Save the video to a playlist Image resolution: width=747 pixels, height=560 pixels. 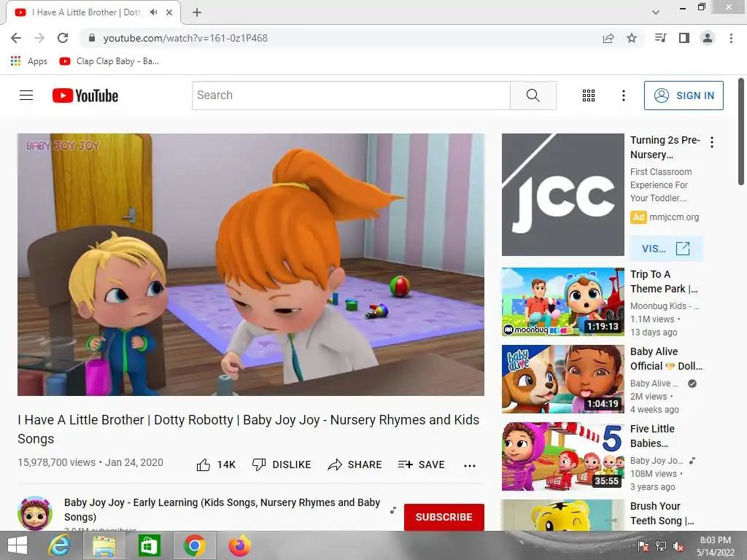pyautogui.click(x=422, y=464)
